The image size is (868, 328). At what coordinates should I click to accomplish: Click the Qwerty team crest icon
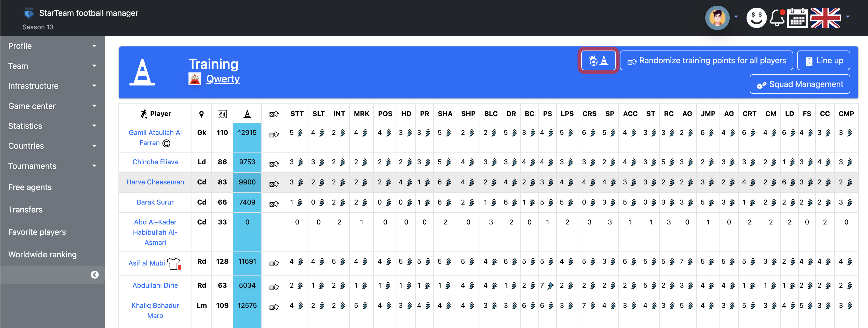click(195, 79)
